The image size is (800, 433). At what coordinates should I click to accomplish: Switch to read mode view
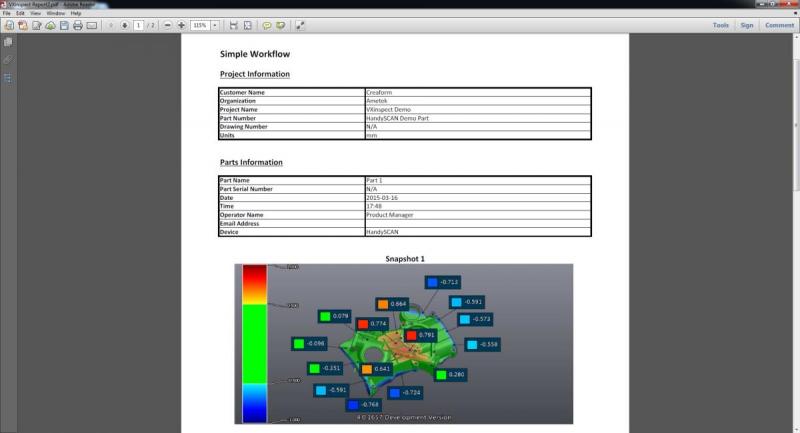pyautogui.click(x=300, y=25)
